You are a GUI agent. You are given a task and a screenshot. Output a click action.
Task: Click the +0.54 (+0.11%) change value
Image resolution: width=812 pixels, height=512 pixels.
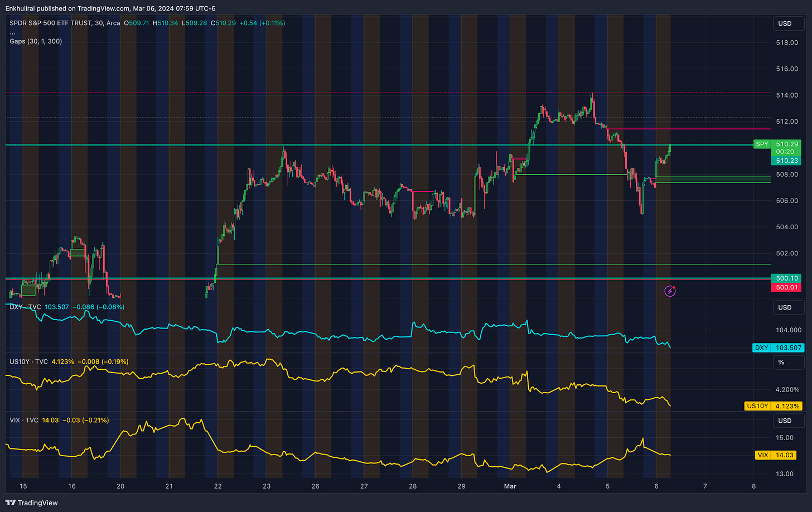[x=262, y=23]
